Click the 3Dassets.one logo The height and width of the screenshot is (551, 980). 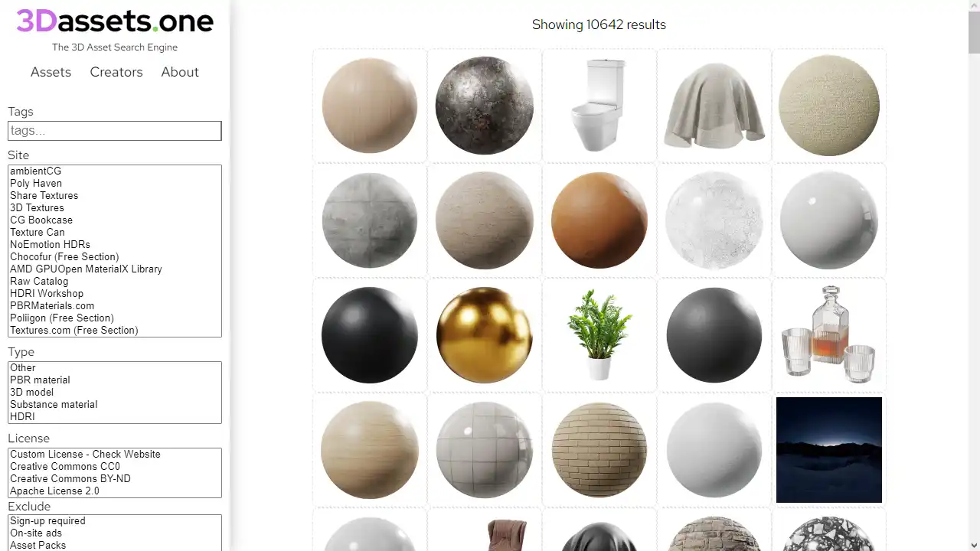(113, 21)
